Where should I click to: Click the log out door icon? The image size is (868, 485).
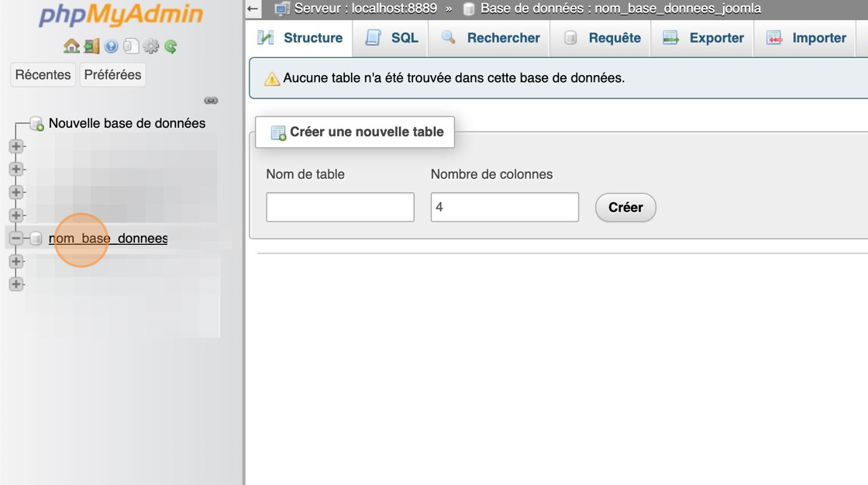(x=91, y=46)
